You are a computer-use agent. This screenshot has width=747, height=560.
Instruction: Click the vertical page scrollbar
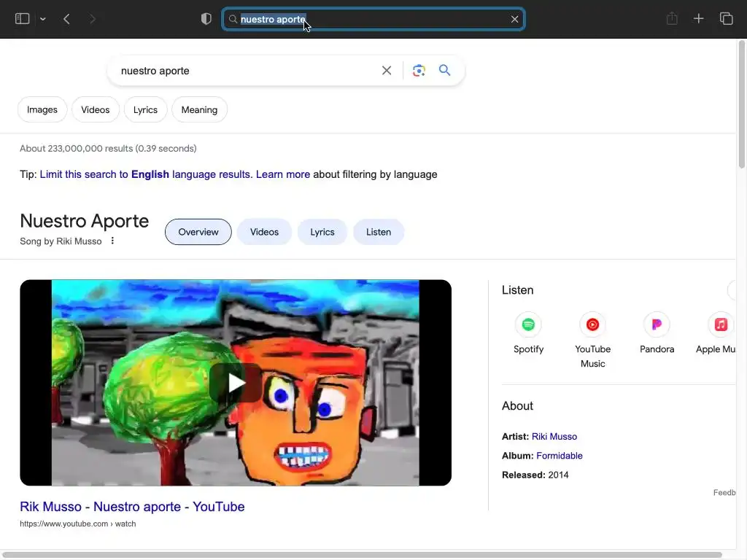(x=742, y=105)
